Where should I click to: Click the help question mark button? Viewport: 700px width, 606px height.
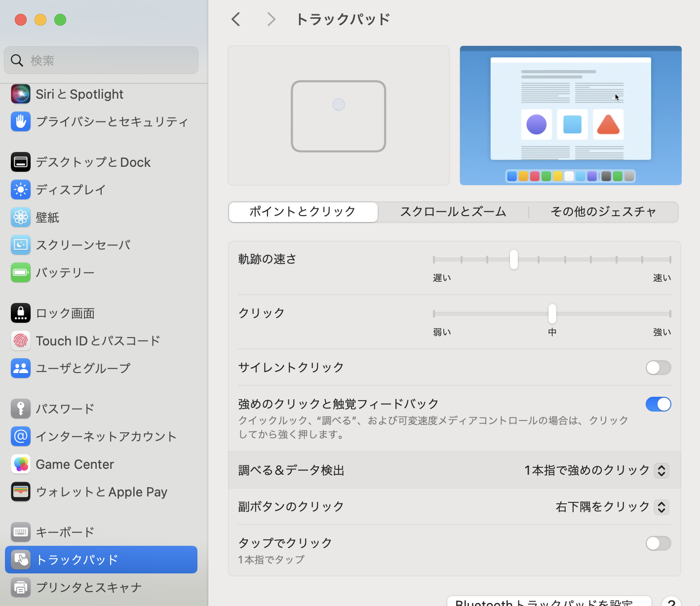(671, 602)
